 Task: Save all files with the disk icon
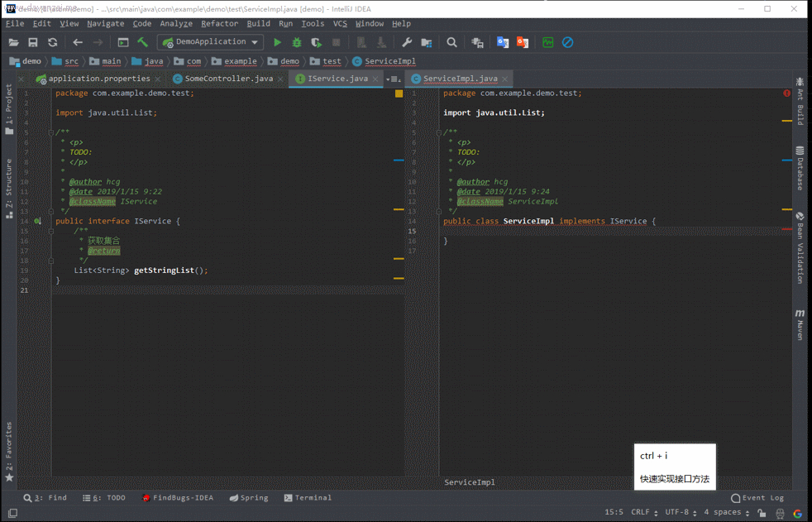[x=33, y=42]
